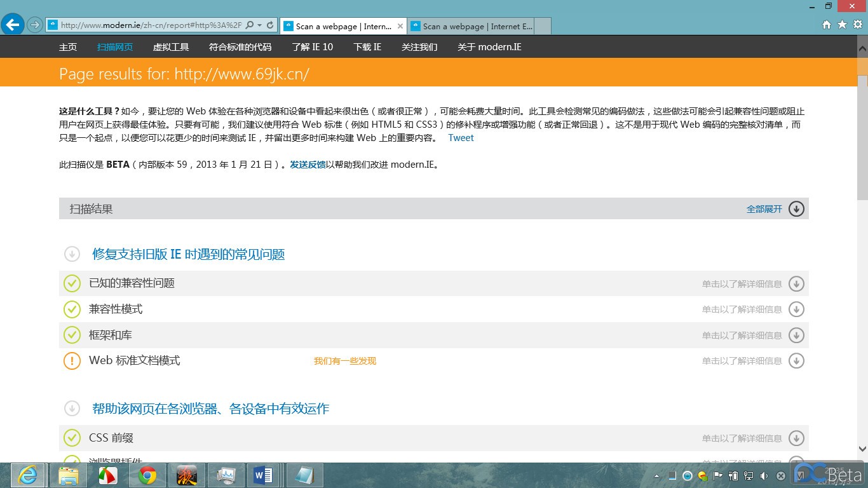Image resolution: width=868 pixels, height=488 pixels.
Task: Click the 全部展开 expand all link
Action: pos(764,209)
